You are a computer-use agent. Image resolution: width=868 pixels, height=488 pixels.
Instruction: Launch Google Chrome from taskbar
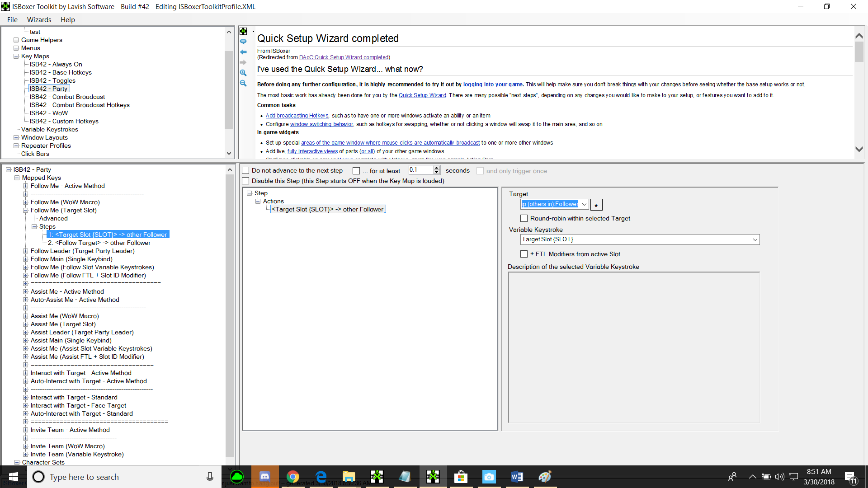(293, 477)
